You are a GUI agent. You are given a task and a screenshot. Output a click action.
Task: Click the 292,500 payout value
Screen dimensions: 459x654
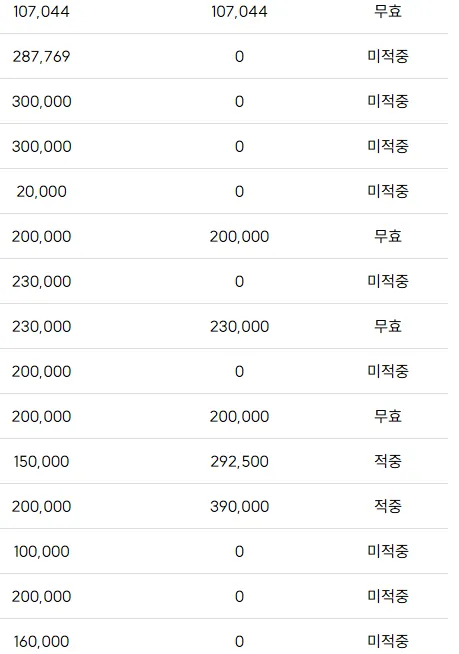240,461
